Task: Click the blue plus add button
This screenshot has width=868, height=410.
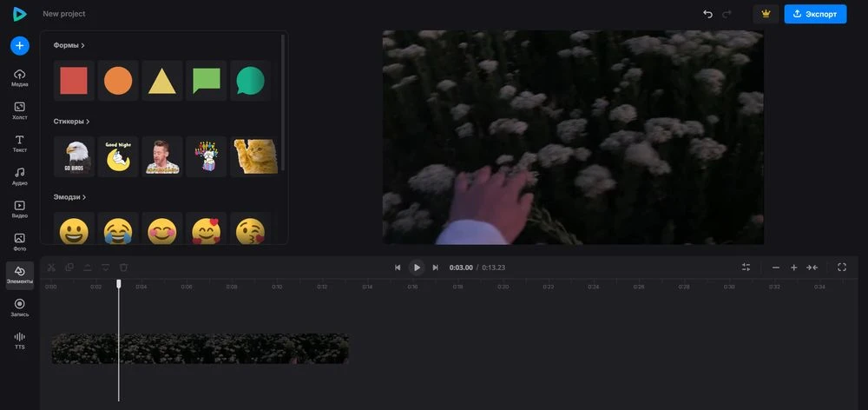Action: pos(19,45)
